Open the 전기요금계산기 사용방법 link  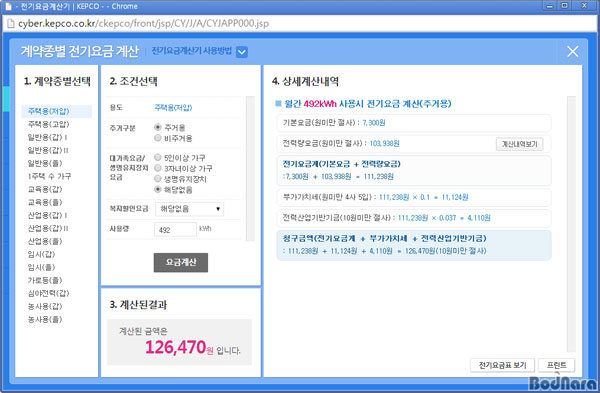[192, 51]
